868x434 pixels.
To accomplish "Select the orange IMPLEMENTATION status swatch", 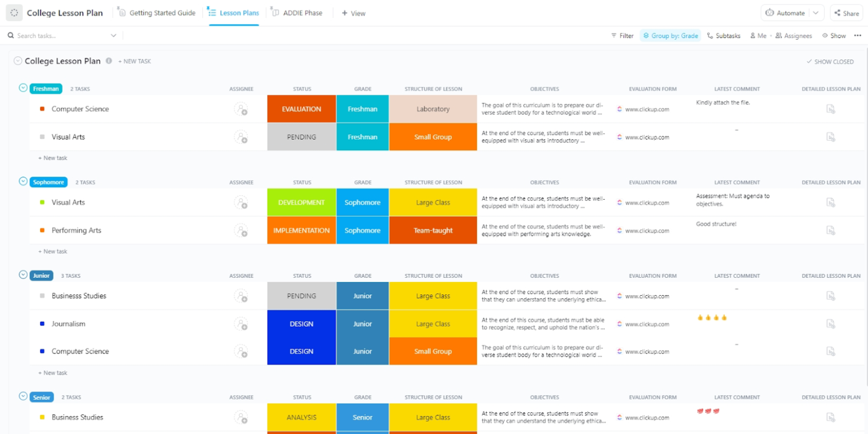I will tap(301, 230).
